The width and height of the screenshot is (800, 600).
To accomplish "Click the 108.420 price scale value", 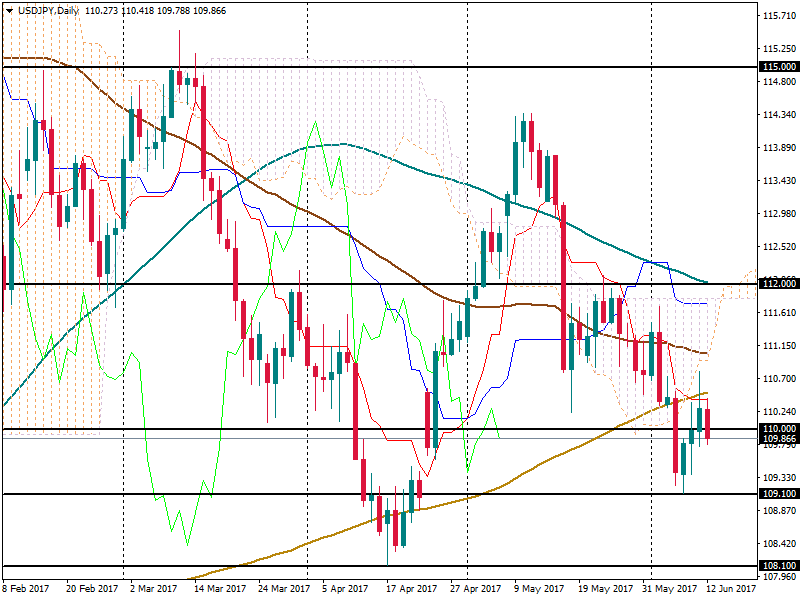I will coord(778,544).
